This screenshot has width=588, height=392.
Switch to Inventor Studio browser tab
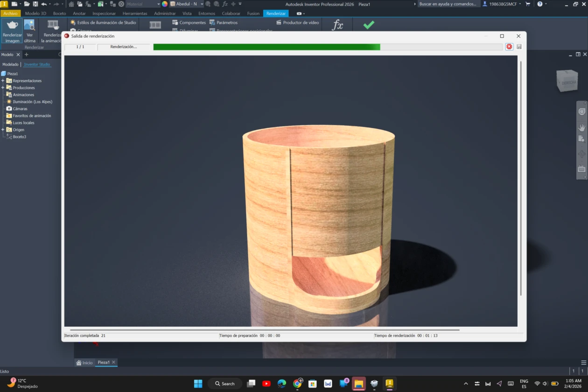pos(37,64)
